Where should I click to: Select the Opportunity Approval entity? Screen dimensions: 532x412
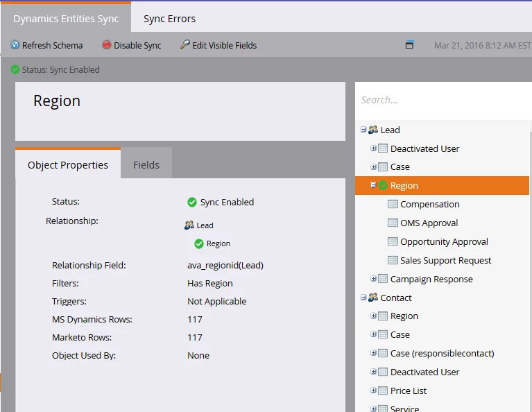444,241
